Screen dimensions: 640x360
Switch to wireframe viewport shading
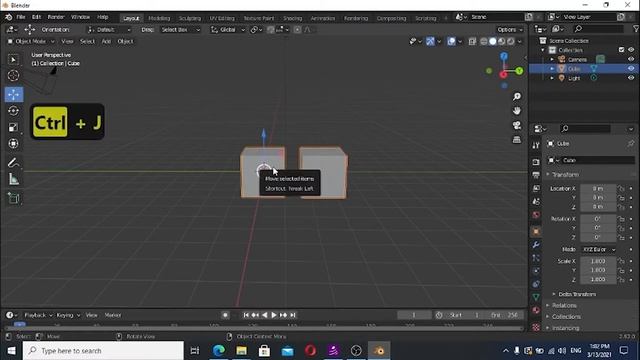[x=484, y=41]
